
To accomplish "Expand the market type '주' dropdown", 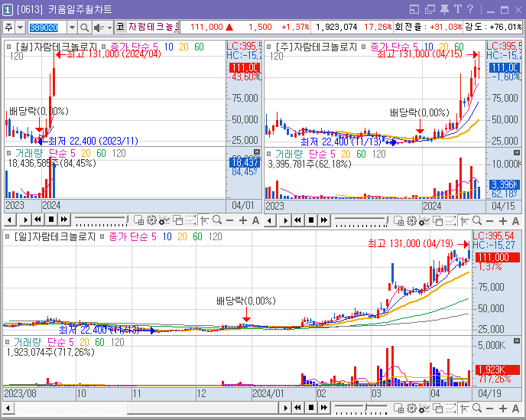I will (x=20, y=28).
